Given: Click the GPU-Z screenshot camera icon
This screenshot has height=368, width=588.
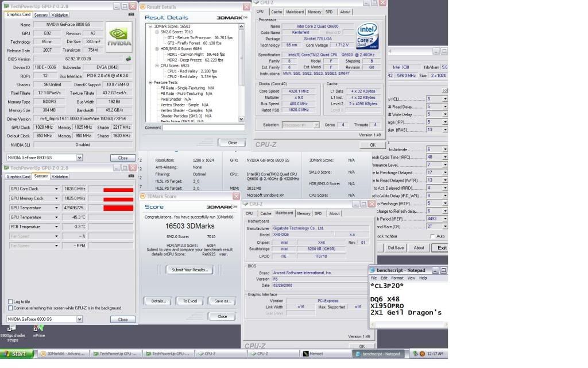Looking at the screenshot, I should click(131, 14).
